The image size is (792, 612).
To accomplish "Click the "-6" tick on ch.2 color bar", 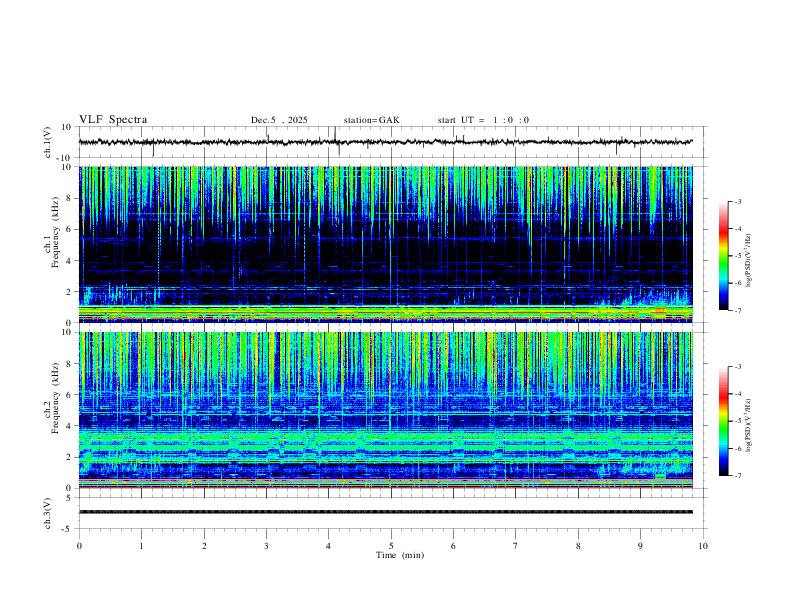I will tap(737, 448).
